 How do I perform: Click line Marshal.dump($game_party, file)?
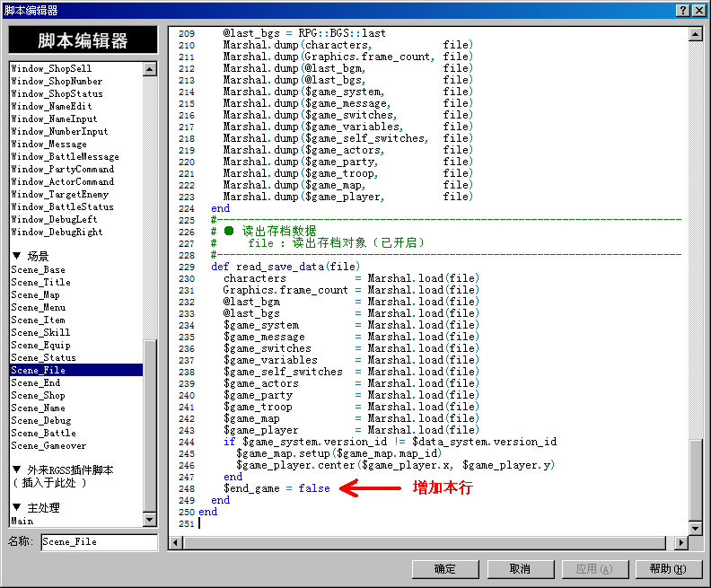pyautogui.click(x=347, y=162)
